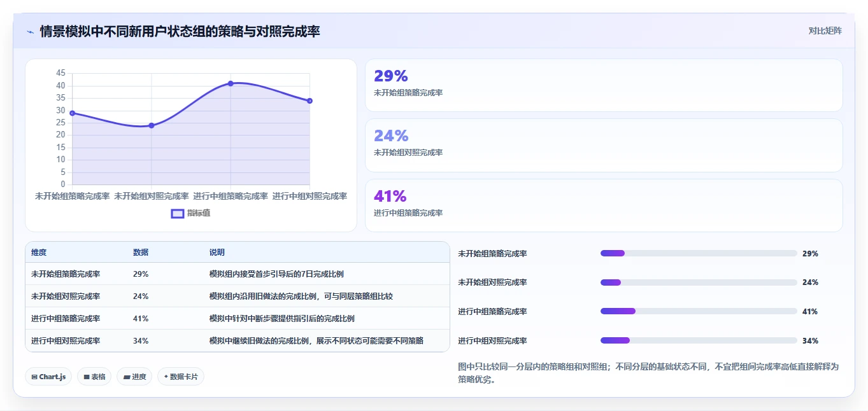Click the 41% card 进行中组策略完成率

point(604,205)
